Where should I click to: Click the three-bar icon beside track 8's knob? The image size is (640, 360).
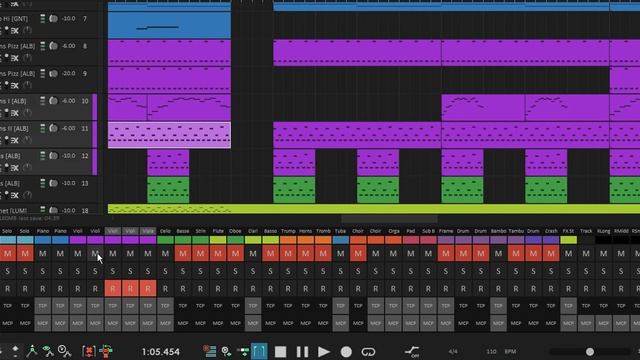click(x=42, y=46)
